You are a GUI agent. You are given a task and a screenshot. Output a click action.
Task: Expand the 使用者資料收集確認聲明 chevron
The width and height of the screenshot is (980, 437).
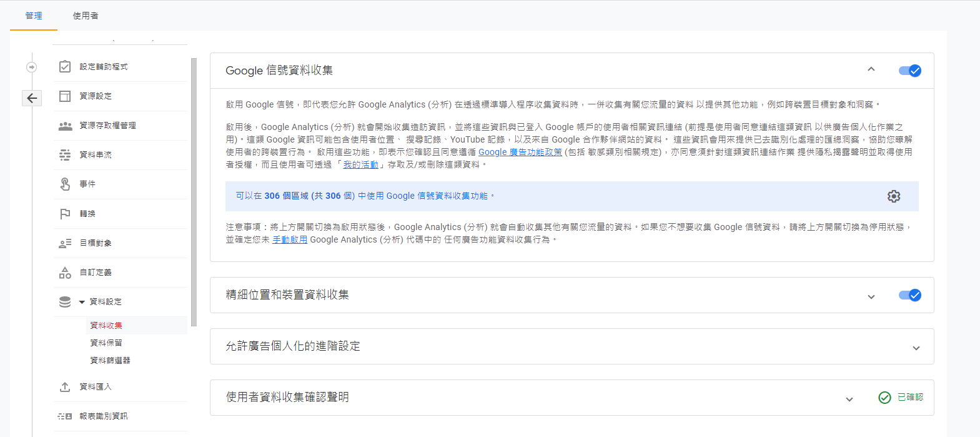pyautogui.click(x=849, y=399)
